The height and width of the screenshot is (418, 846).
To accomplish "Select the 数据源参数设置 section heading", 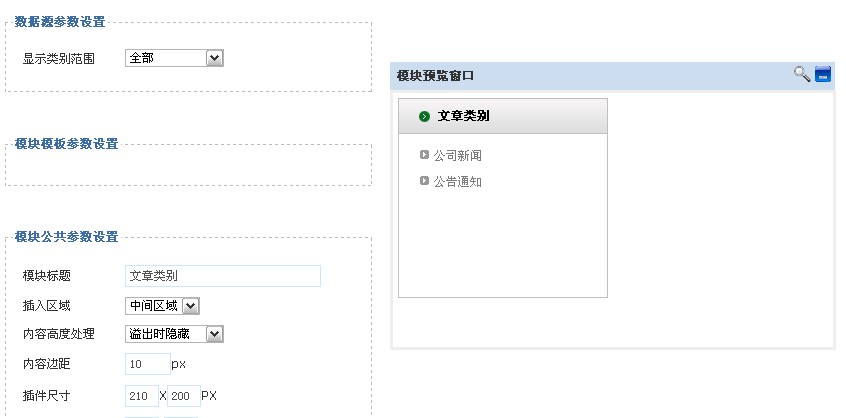I will (60, 22).
